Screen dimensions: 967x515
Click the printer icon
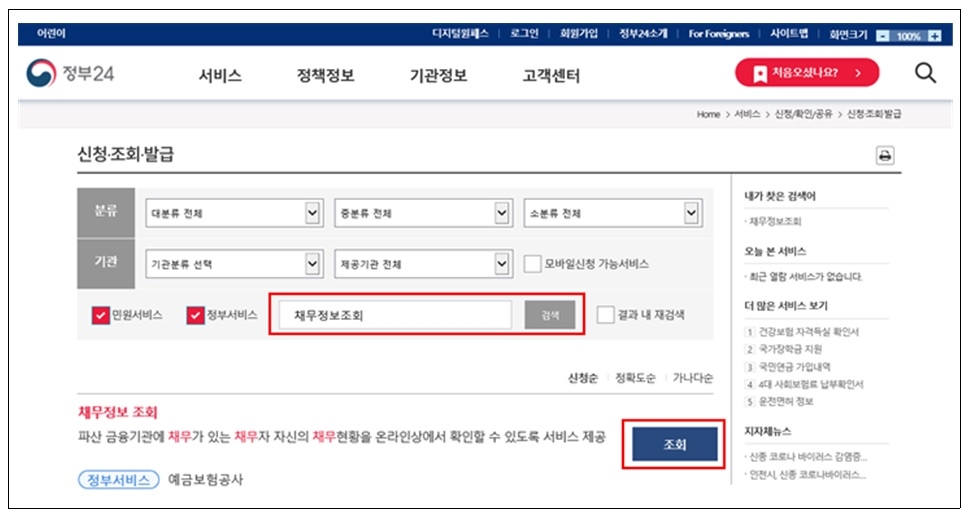tap(884, 155)
